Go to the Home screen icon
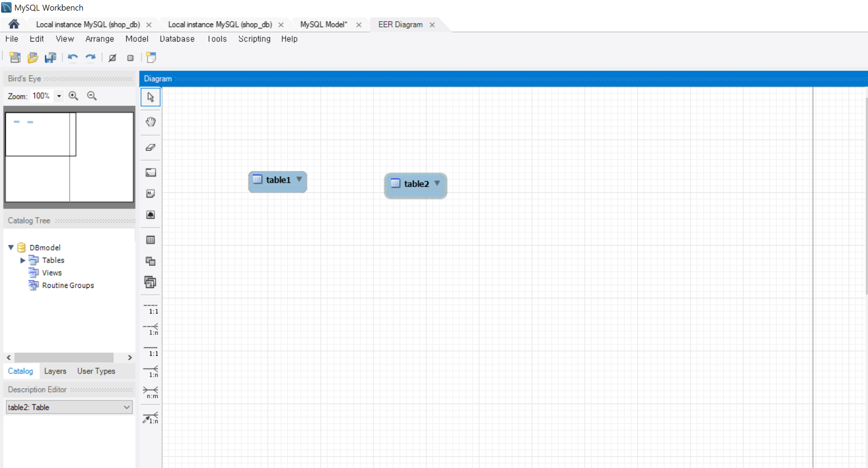The image size is (868, 468). tap(14, 24)
